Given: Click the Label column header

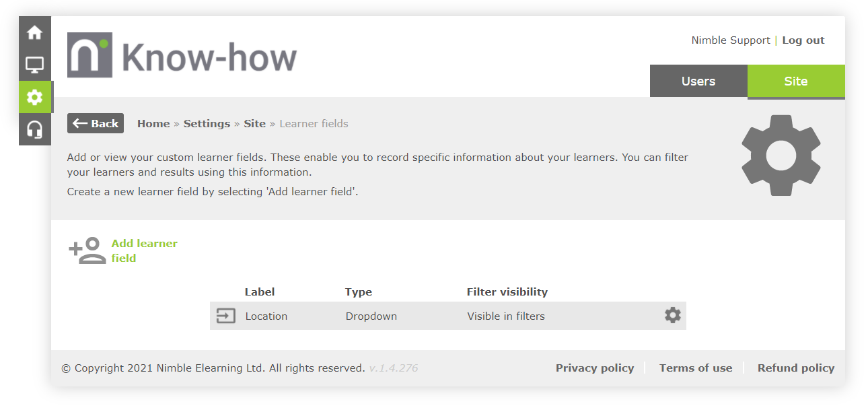Looking at the screenshot, I should coord(260,292).
